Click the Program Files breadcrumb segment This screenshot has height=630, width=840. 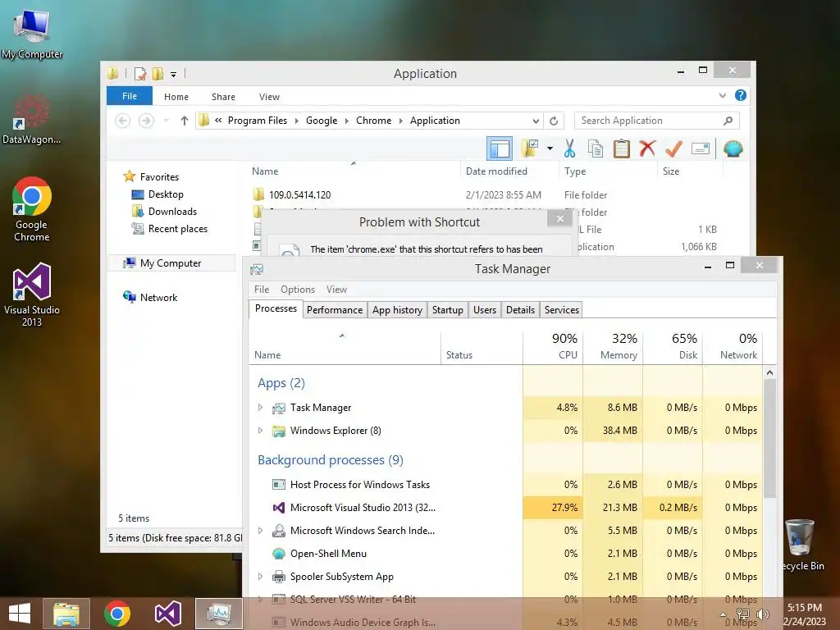(x=257, y=121)
